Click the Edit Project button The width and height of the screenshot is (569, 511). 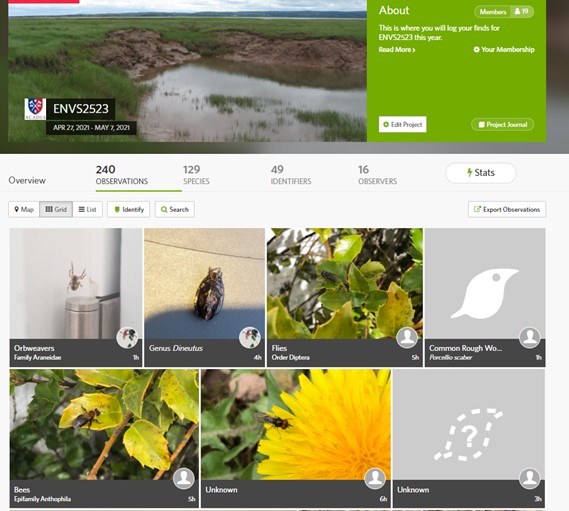(402, 124)
